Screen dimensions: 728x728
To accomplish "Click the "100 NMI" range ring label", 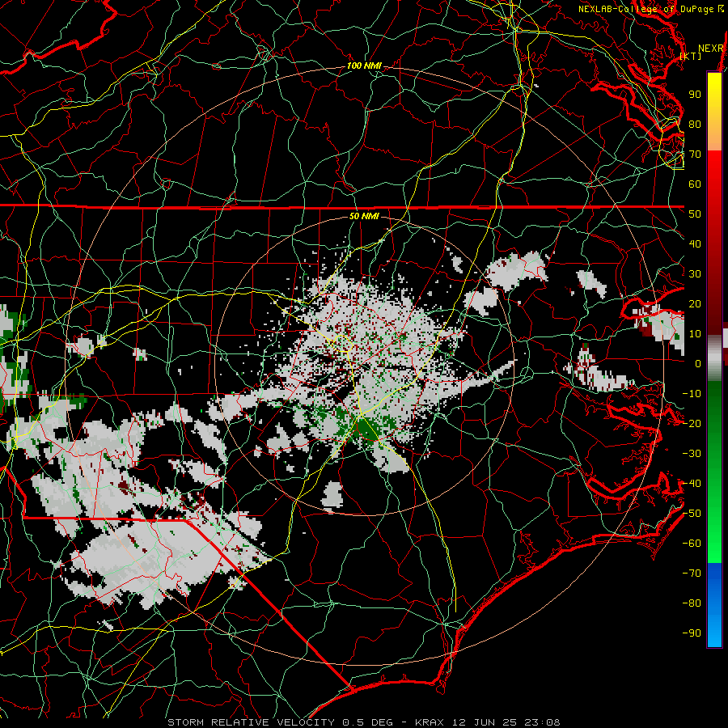I will click(364, 66).
